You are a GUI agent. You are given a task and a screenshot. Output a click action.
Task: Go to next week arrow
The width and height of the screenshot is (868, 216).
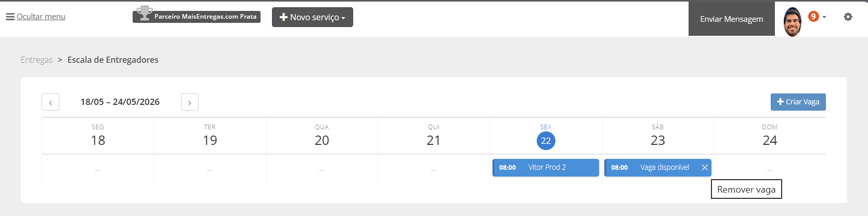coord(190,102)
